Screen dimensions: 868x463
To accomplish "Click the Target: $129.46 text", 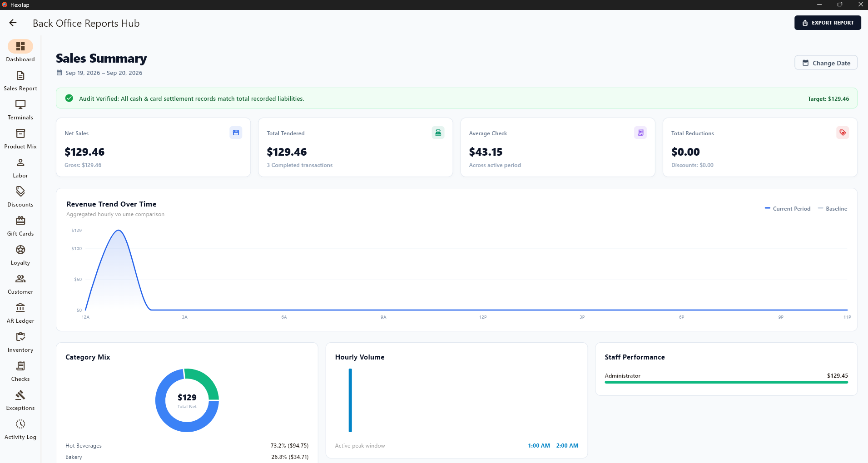I will (828, 99).
